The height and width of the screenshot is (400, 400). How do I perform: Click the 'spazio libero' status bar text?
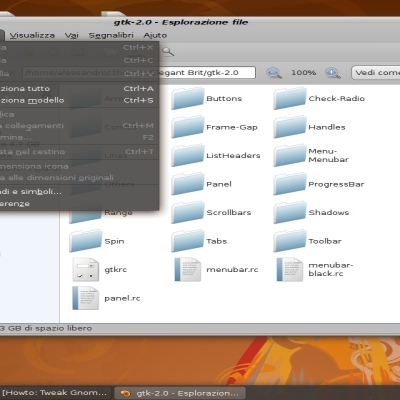[64, 328]
